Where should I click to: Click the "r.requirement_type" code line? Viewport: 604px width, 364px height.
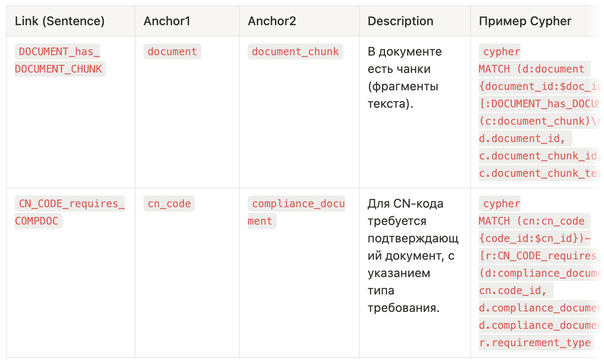click(x=535, y=343)
